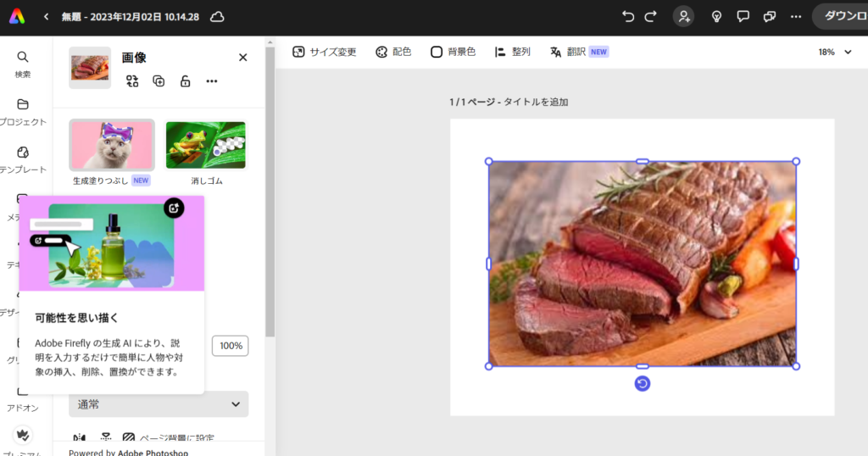This screenshot has width=868, height=456.
Task: Toggle the lock icon in image panel
Action: (x=185, y=81)
